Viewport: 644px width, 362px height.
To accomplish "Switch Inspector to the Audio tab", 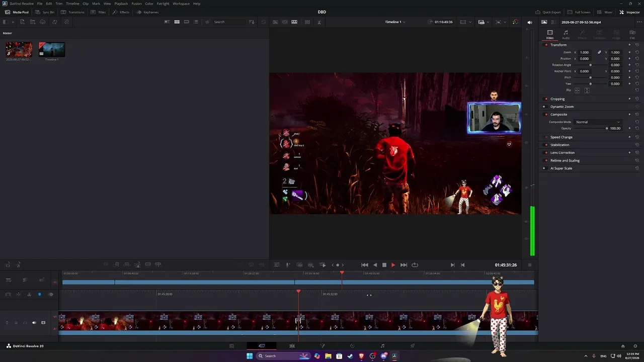I will pyautogui.click(x=566, y=35).
